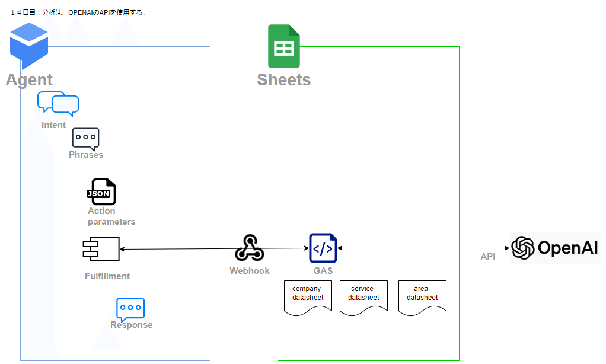The image size is (606, 364).
Task: Select the API label near OpenAI
Action: pyautogui.click(x=488, y=257)
